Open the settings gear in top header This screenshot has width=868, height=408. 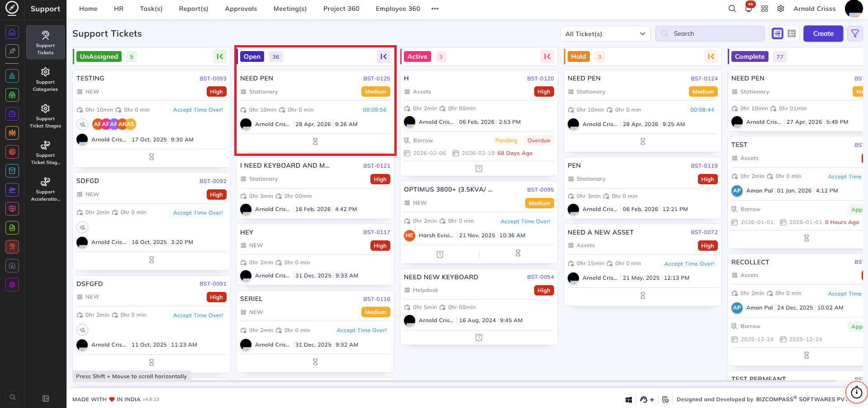tap(781, 9)
